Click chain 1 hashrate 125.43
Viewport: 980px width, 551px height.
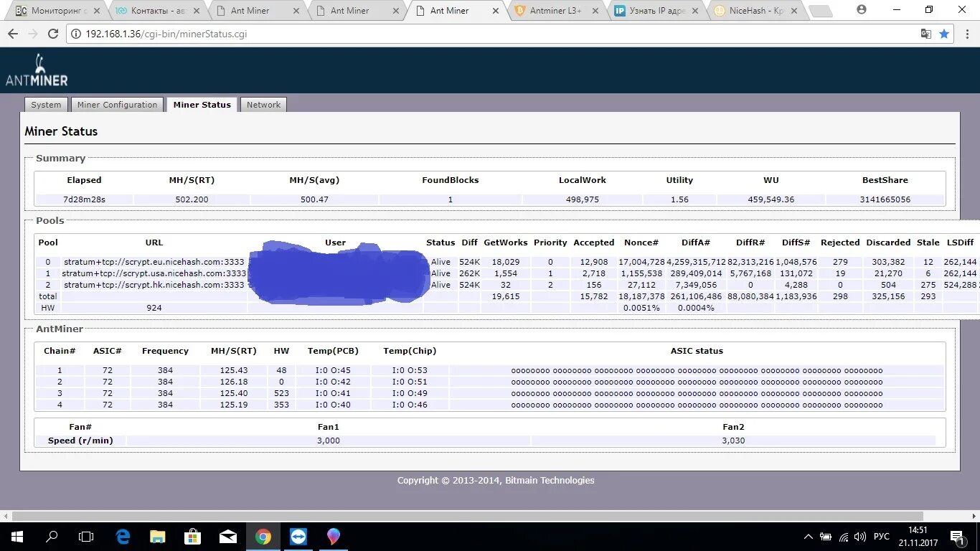click(234, 370)
